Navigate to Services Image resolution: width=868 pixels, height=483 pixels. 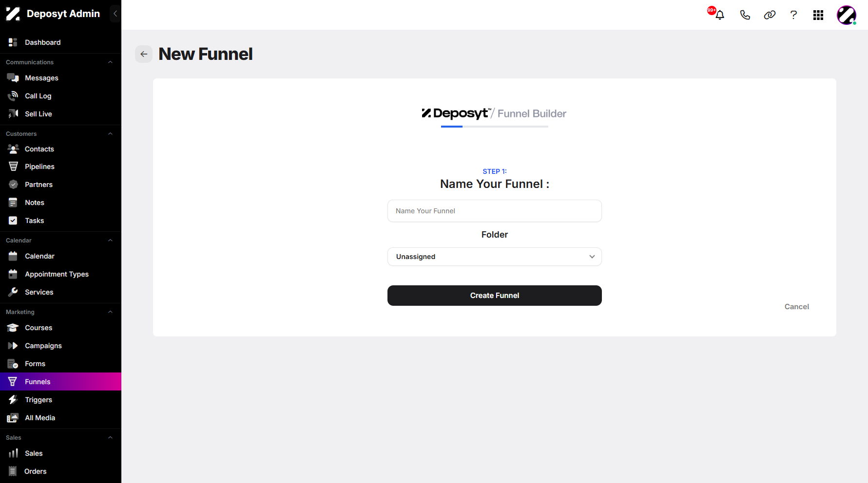click(60, 292)
